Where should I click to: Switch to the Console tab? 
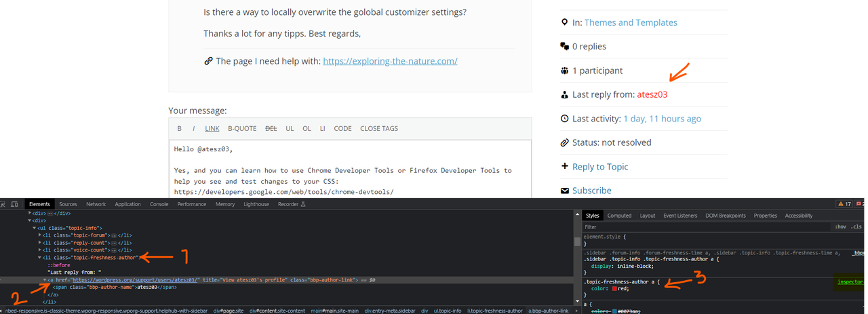pos(159,204)
